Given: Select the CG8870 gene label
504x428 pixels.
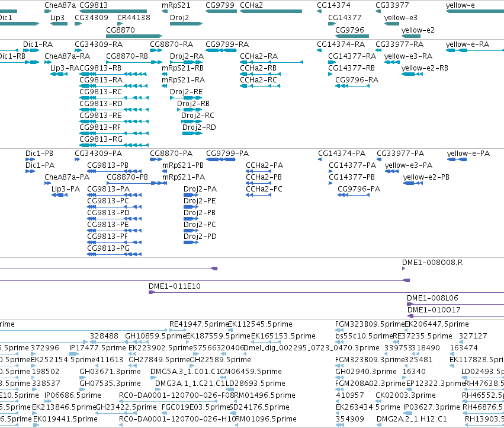Looking at the screenshot, I should click(121, 30).
